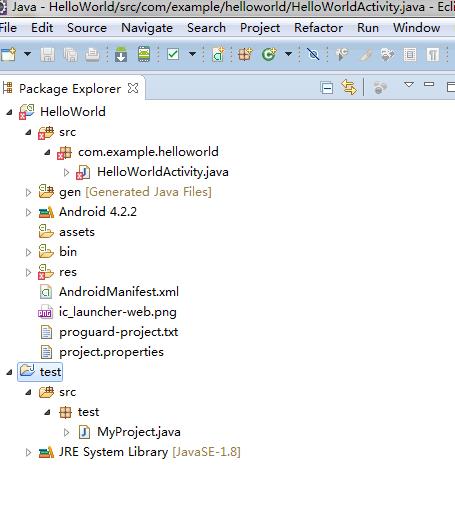Toggle Block Selection Mode
Viewport: 455px width, 517px height.
pyautogui.click(x=410, y=54)
